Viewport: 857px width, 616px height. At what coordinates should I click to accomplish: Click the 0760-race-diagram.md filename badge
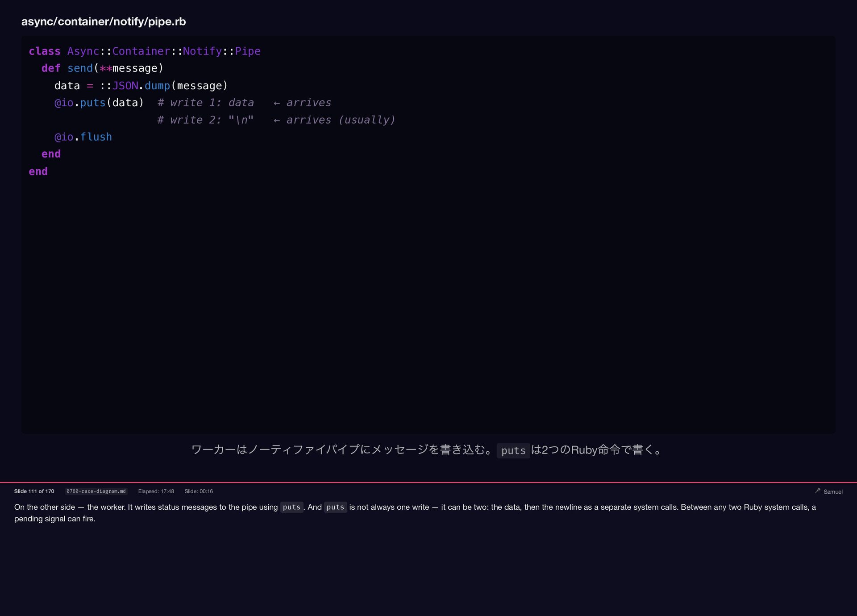[x=96, y=491]
